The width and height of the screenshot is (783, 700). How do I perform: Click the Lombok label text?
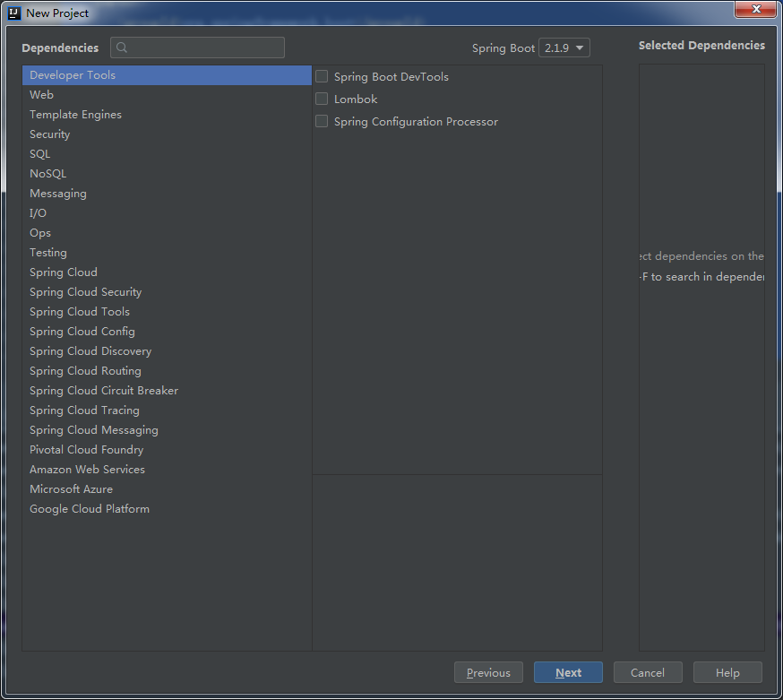(356, 99)
